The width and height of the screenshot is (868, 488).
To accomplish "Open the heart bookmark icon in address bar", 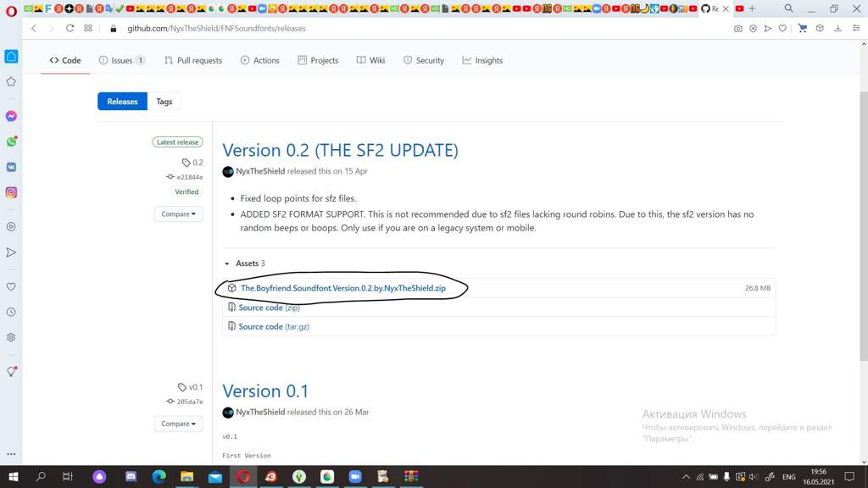I will coord(782,29).
